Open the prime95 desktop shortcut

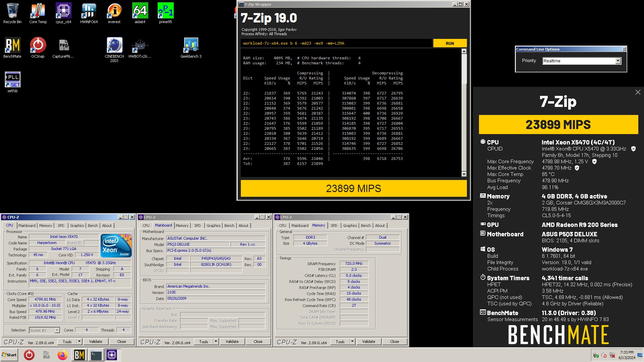(x=165, y=13)
